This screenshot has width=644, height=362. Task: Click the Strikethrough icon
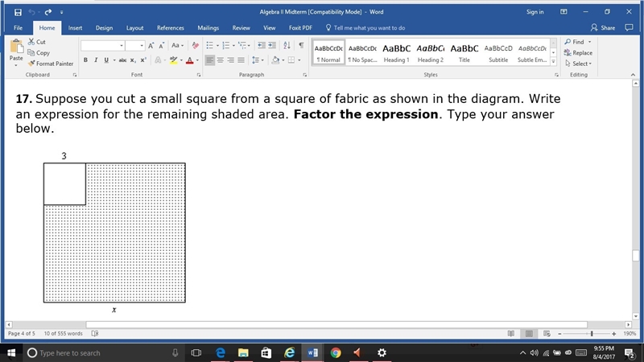point(122,60)
